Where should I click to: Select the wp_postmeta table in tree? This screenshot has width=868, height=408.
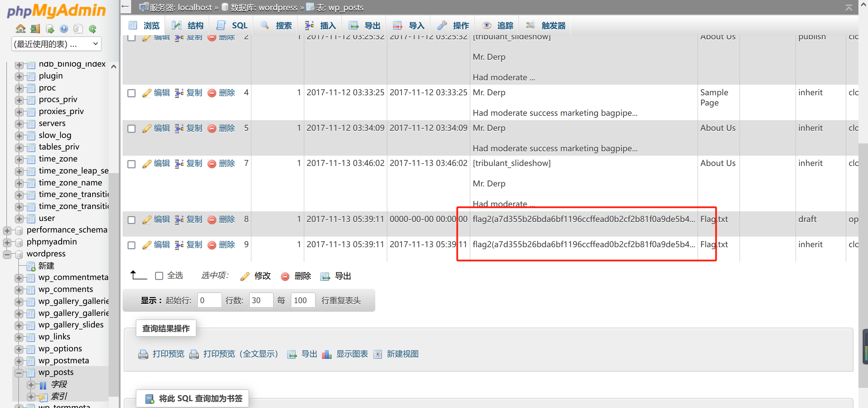64,361
